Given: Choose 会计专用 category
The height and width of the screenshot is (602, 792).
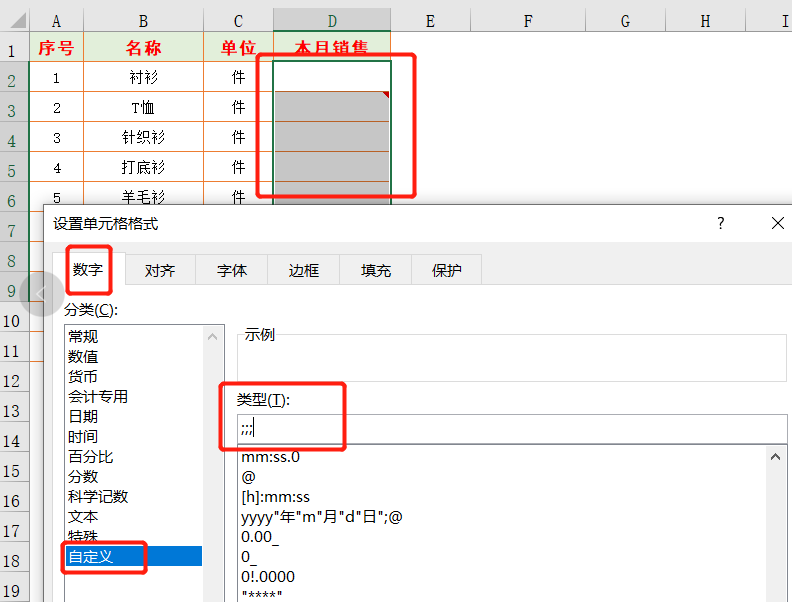Looking at the screenshot, I should (134, 396).
